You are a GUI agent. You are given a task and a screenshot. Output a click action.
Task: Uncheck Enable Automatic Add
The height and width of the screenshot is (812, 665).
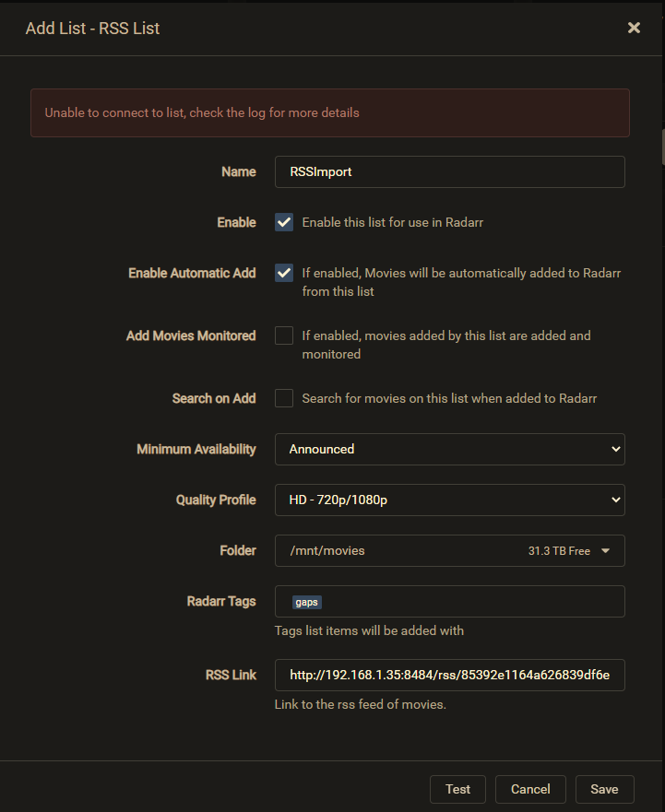coord(283,273)
